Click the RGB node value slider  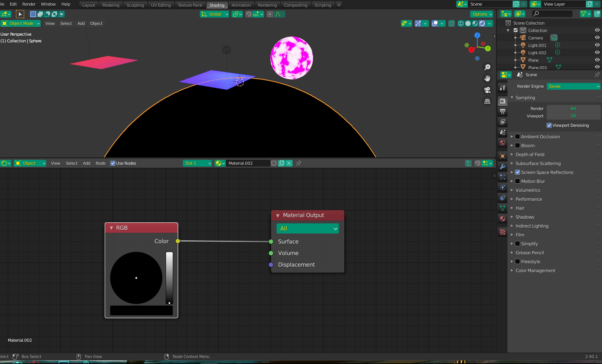click(x=169, y=278)
